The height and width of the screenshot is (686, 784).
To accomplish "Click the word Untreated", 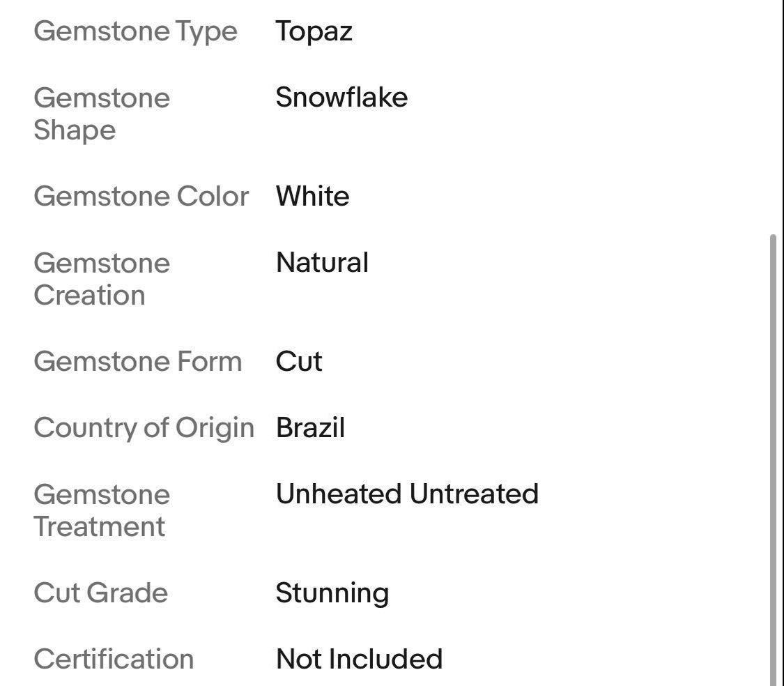I will [474, 494].
